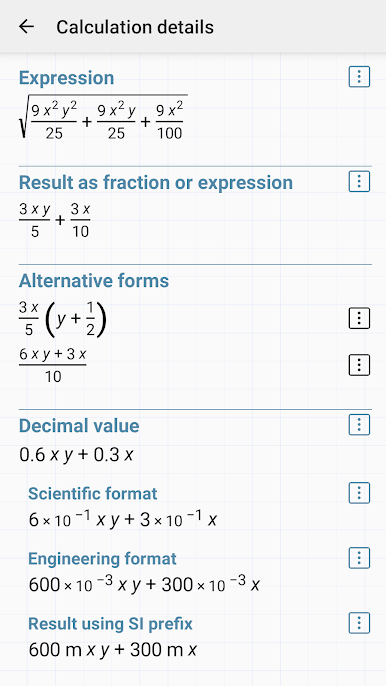Image resolution: width=386 pixels, height=686 pixels.
Task: Tap the factored form 3x/5 (y+1/2)
Action: [x=63, y=318]
